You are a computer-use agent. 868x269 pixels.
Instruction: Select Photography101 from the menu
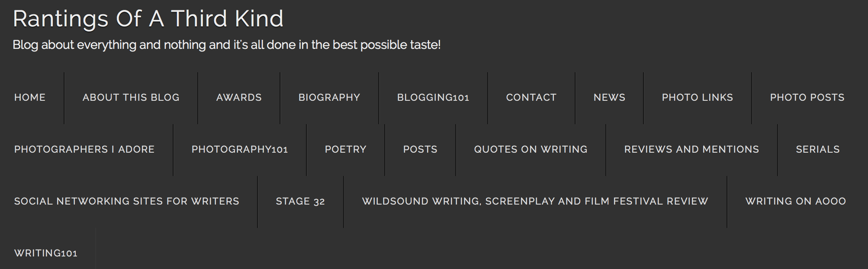pos(240,150)
